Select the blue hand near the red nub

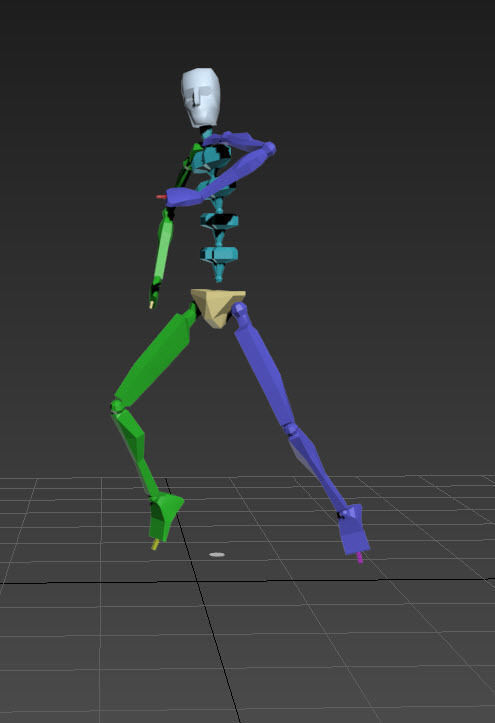pos(184,197)
